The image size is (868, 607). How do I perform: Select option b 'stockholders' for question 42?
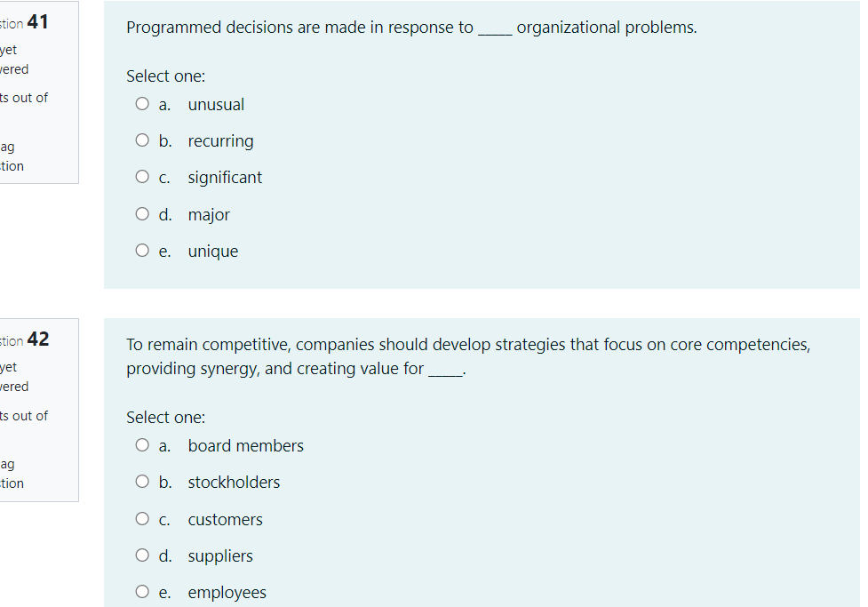click(x=142, y=481)
